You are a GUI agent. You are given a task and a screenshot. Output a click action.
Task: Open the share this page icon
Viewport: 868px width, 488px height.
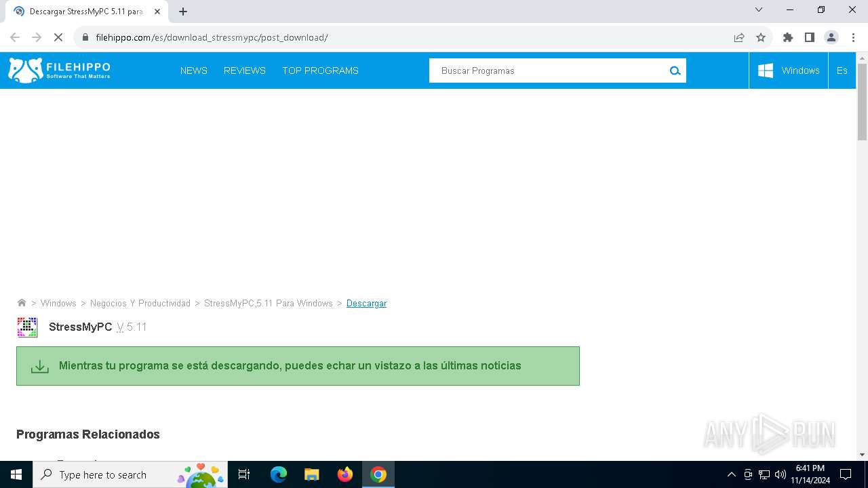point(739,37)
